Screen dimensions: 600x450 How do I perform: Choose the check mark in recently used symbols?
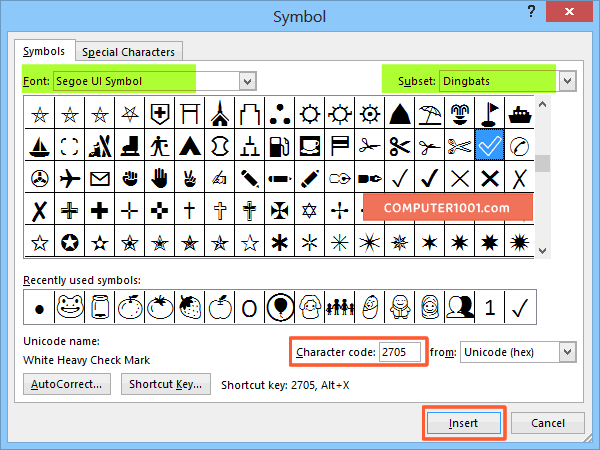(x=519, y=306)
